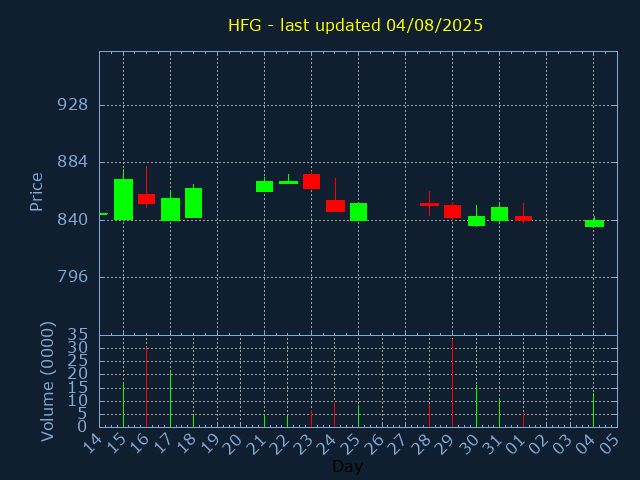Viewport: 640px width, 480px height.
Task: Click the volume axis label 0
Action: (82, 427)
